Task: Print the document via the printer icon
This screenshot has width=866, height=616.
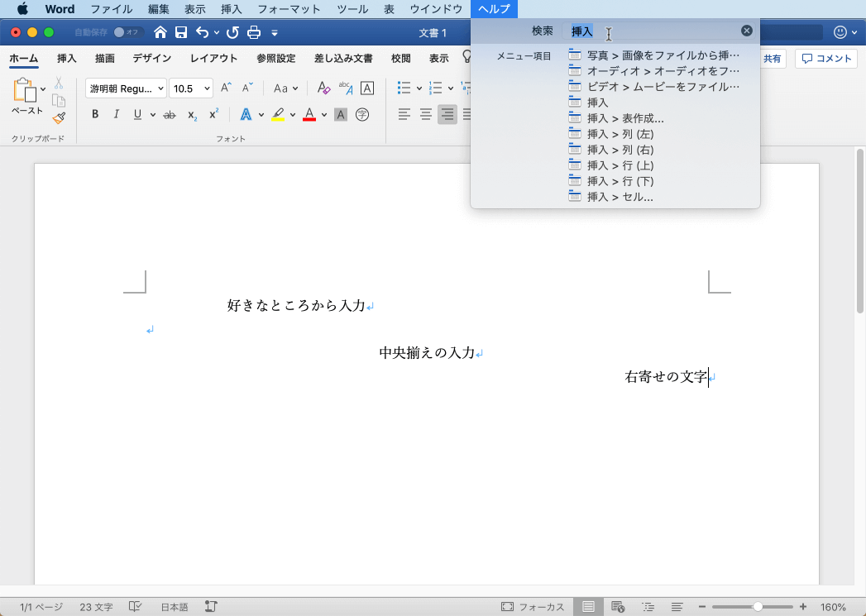Action: coord(253,32)
